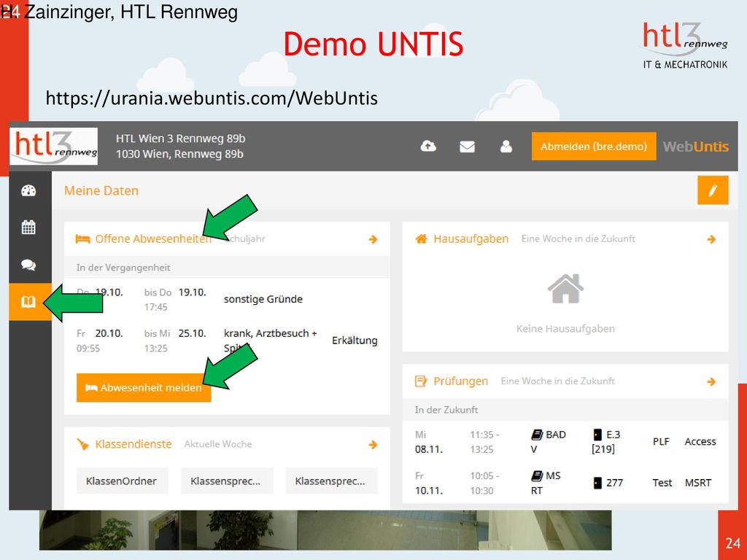Click the exam icon beside Prüfungen heading

coord(421,381)
